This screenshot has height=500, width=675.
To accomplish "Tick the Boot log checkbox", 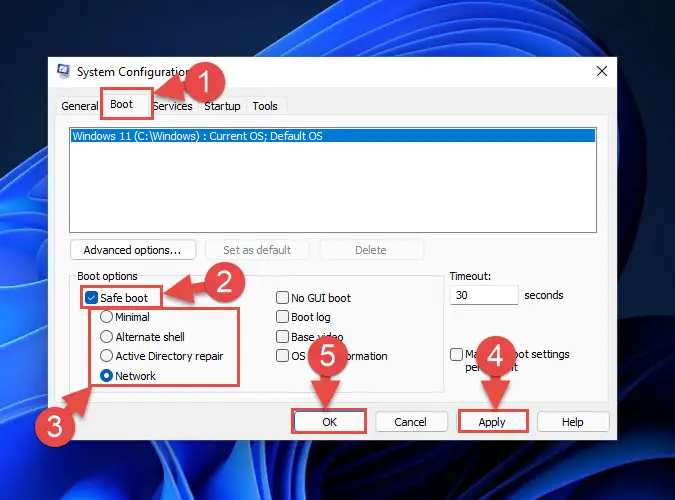I will (282, 317).
